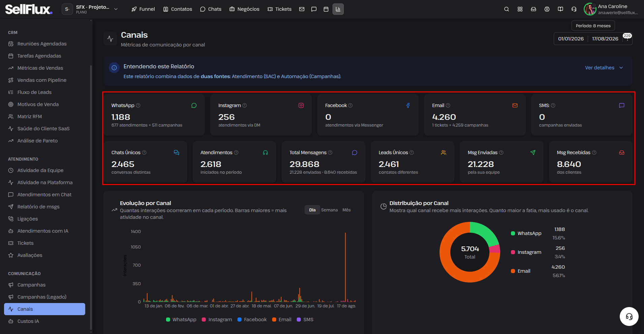Select the Dia chart granularity
Image resolution: width=644 pixels, height=334 pixels.
(312, 210)
